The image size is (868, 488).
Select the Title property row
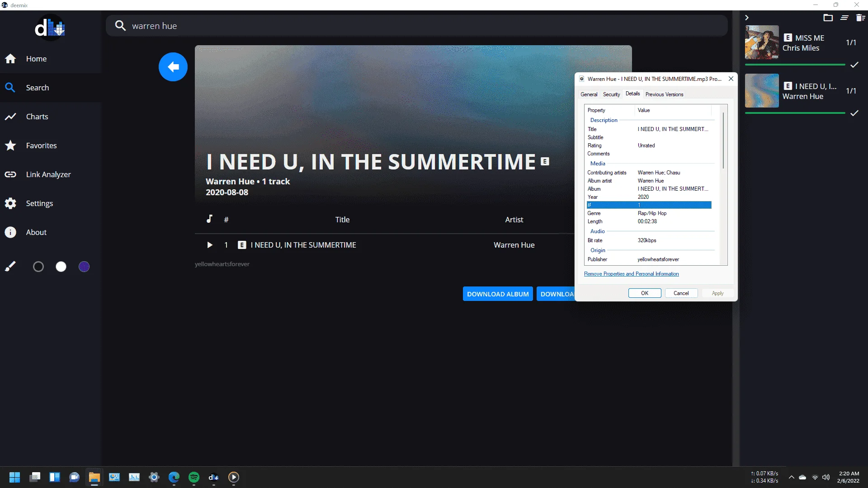pos(649,129)
